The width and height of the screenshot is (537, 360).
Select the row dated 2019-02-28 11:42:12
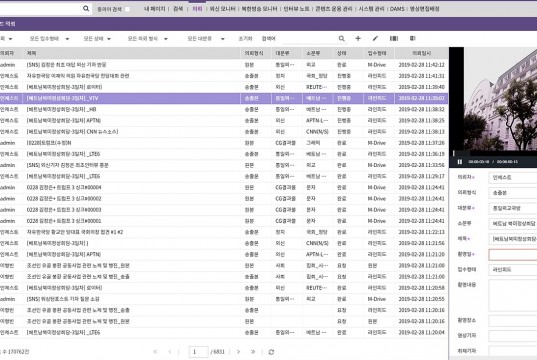click(224, 65)
